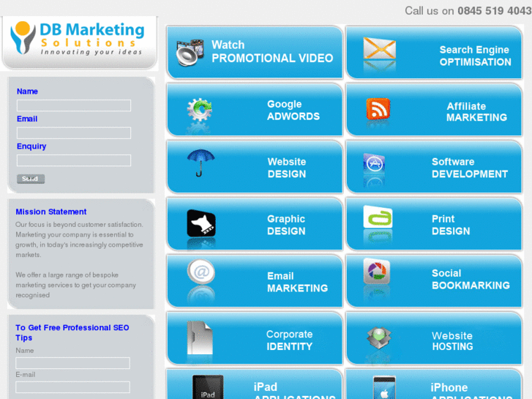Click the colorful shutter icon for Social Bookmarking

coord(377,271)
